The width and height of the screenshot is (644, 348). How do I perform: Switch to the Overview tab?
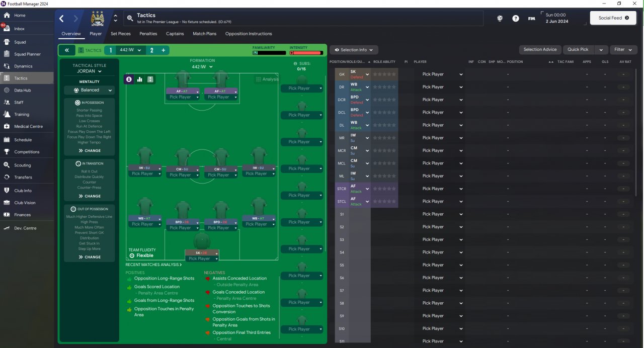[x=71, y=34]
